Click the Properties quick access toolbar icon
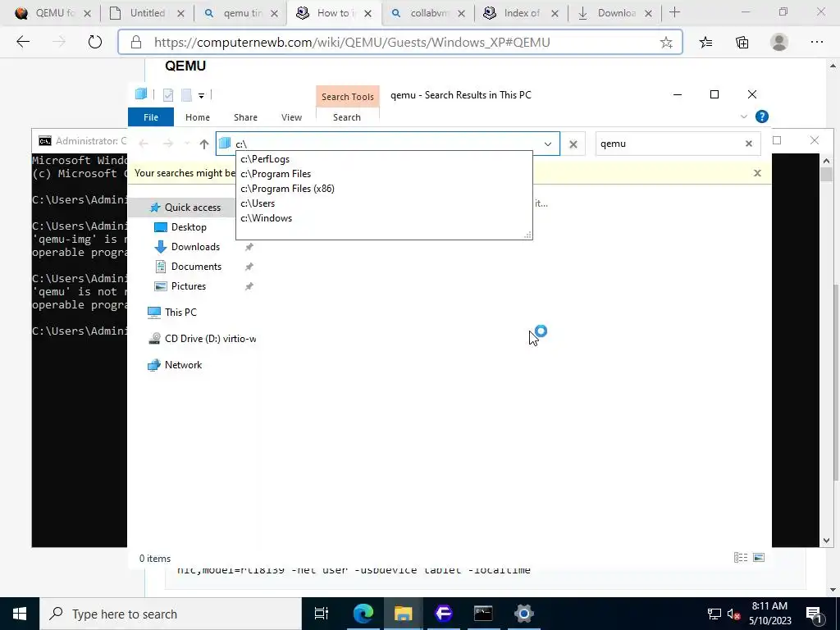Viewport: 840px width, 630px height. [168, 95]
